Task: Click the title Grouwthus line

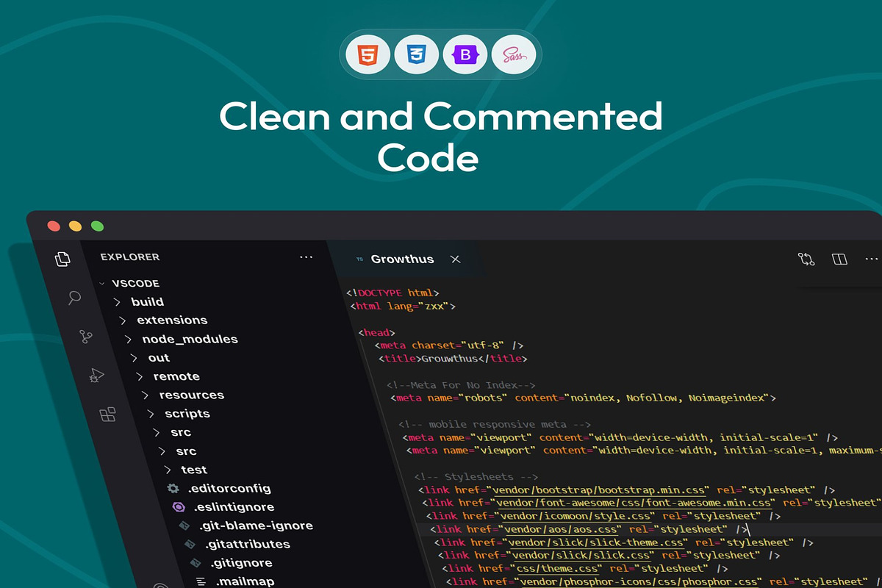Action: click(x=453, y=359)
